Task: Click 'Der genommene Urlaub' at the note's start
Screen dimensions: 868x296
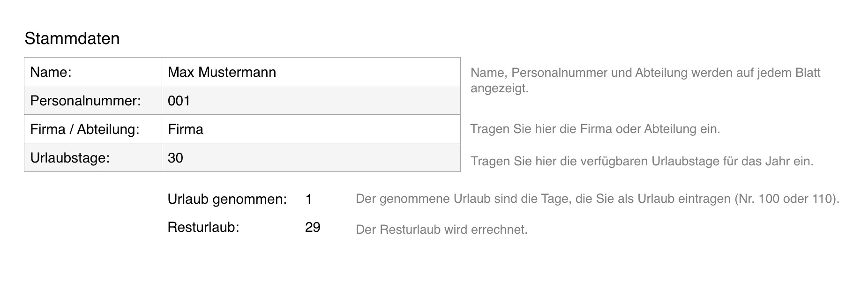Action: (x=403, y=199)
